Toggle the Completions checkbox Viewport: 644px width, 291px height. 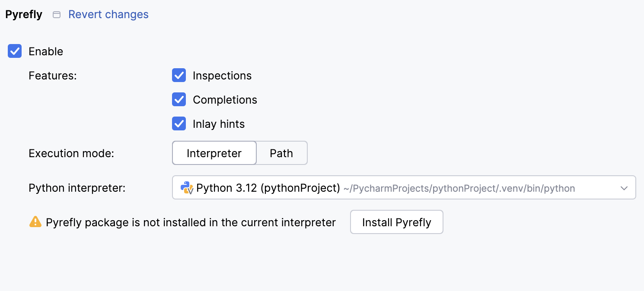(179, 99)
